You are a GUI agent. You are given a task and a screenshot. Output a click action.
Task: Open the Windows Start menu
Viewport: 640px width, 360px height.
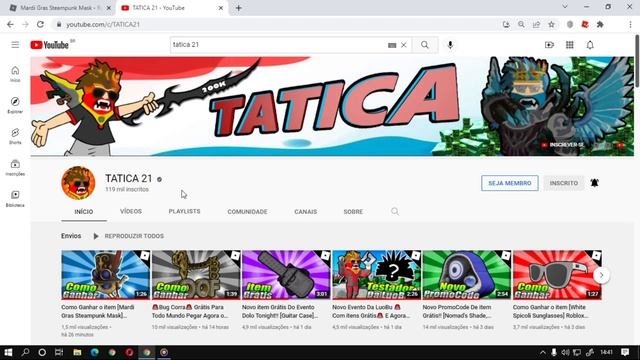tap(8, 352)
